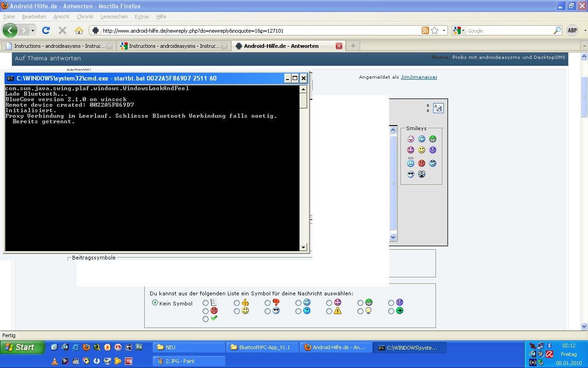The width and height of the screenshot is (588, 368).
Task: Open the Extras menu
Action: (141, 17)
